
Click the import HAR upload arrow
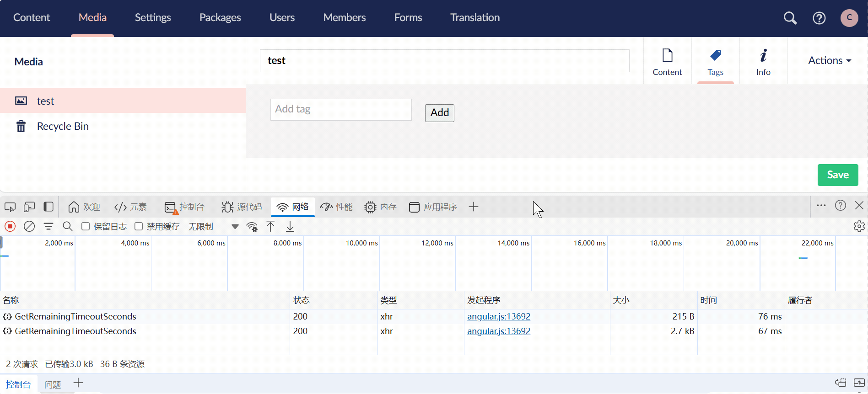click(x=271, y=226)
